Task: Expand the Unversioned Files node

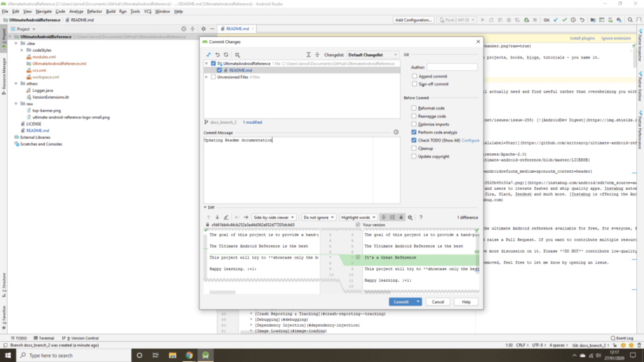Action: click(x=207, y=77)
